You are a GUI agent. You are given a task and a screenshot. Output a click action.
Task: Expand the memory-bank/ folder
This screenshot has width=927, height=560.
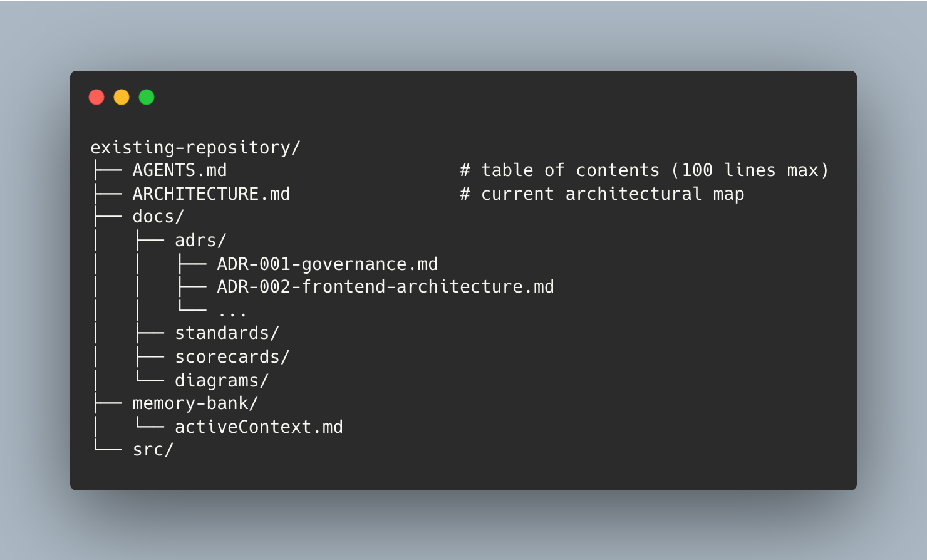click(x=195, y=403)
